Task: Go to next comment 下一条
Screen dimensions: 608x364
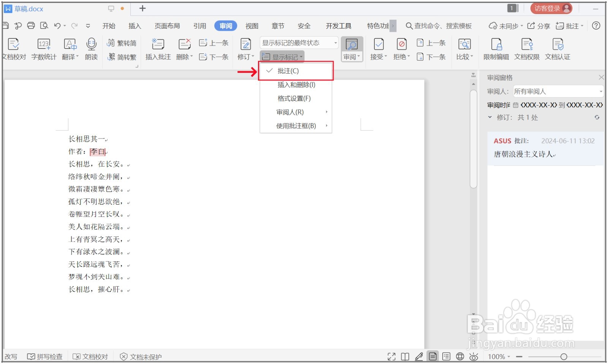Action: click(x=214, y=57)
